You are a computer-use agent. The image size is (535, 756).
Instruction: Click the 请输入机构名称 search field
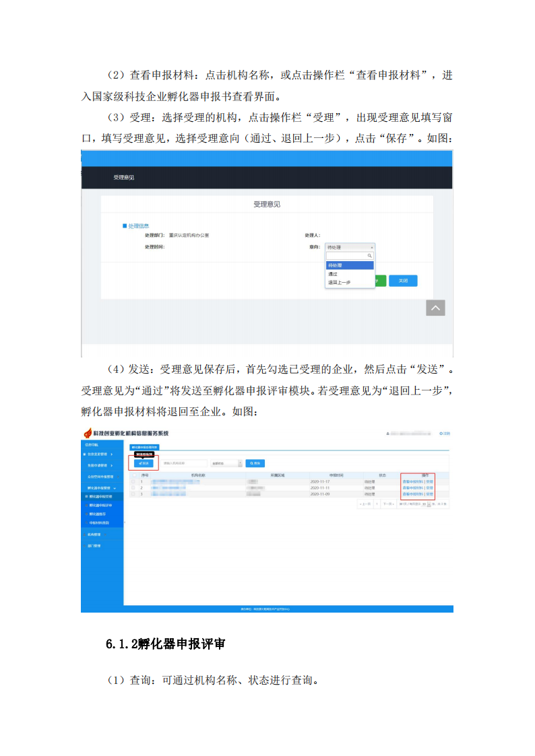185,463
